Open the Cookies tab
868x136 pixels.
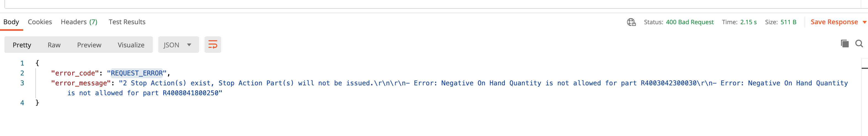point(40,22)
